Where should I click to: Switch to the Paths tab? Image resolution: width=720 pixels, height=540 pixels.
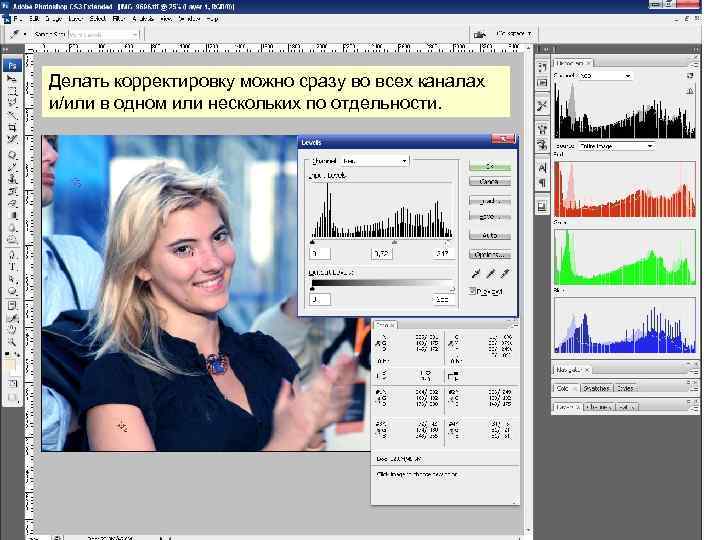click(625, 407)
